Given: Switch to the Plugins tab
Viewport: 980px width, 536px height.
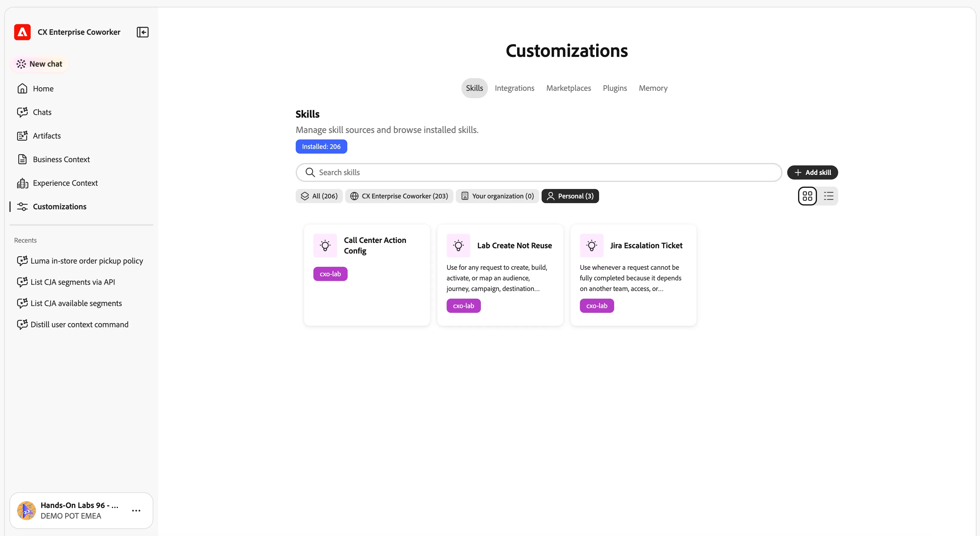Looking at the screenshot, I should [x=615, y=88].
